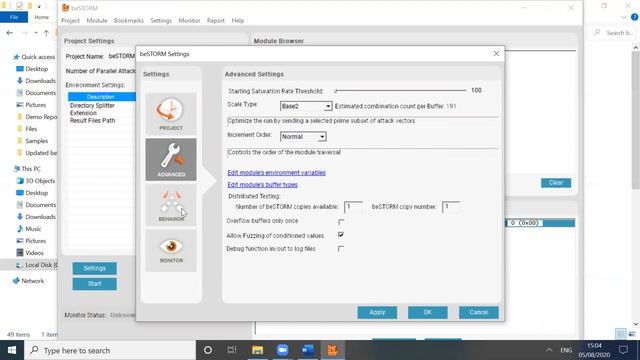This screenshot has height=360, width=640.
Task: Open the Report menu
Action: (x=216, y=20)
